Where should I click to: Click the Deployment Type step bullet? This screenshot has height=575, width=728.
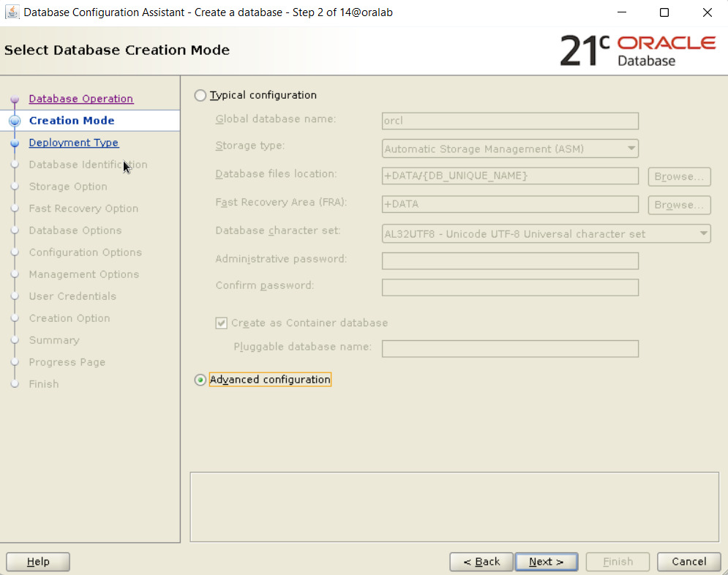pos(15,143)
